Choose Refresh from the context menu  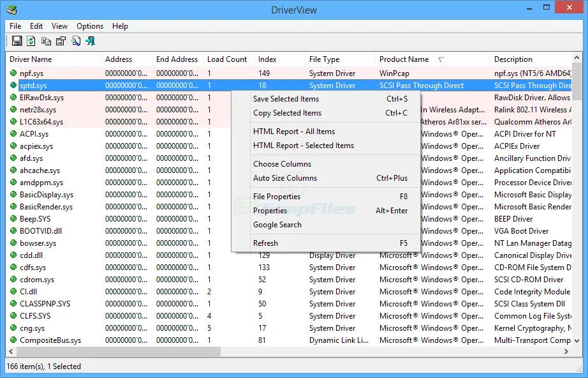point(325,243)
